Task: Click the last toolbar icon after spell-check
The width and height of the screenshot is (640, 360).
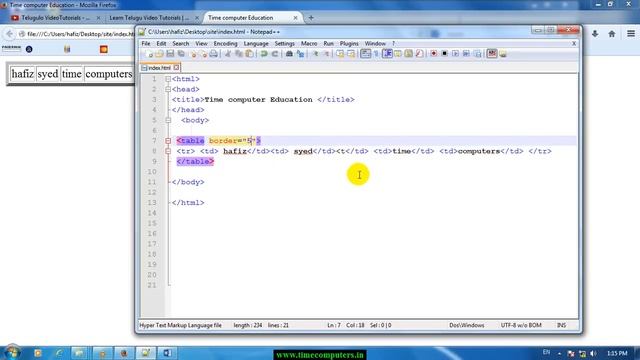Action: pos(503,54)
